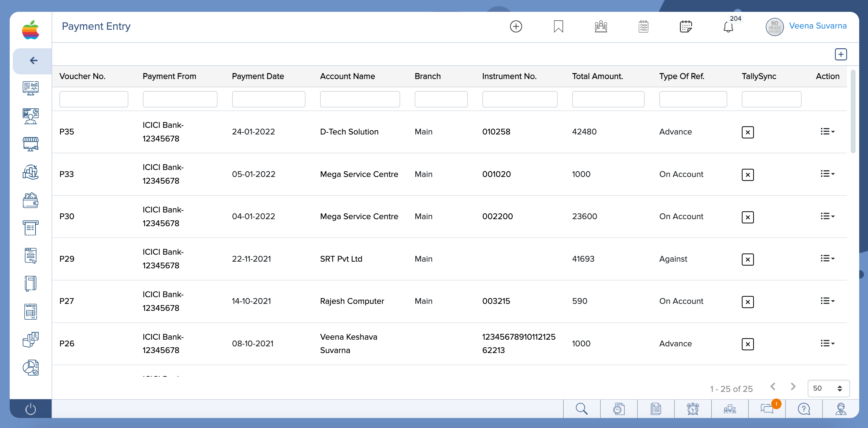Open the presenter analytics icon in sidebar
868x428 pixels.
(x=31, y=116)
